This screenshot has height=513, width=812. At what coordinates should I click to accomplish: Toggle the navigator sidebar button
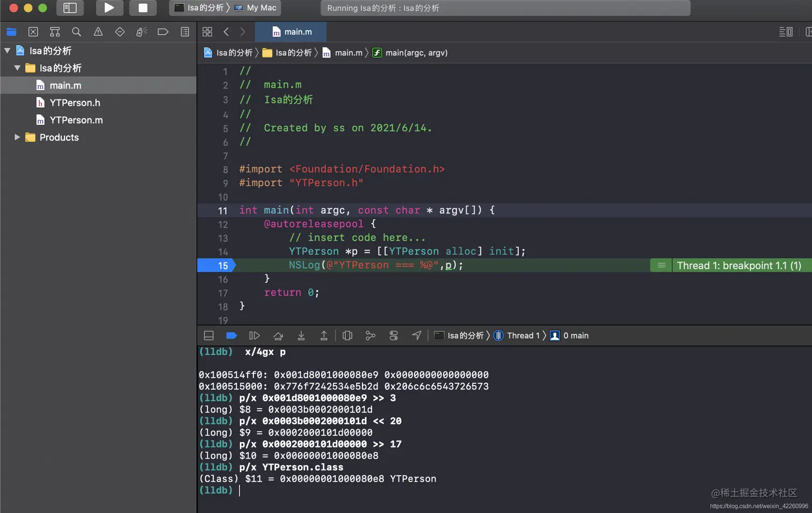tap(70, 8)
